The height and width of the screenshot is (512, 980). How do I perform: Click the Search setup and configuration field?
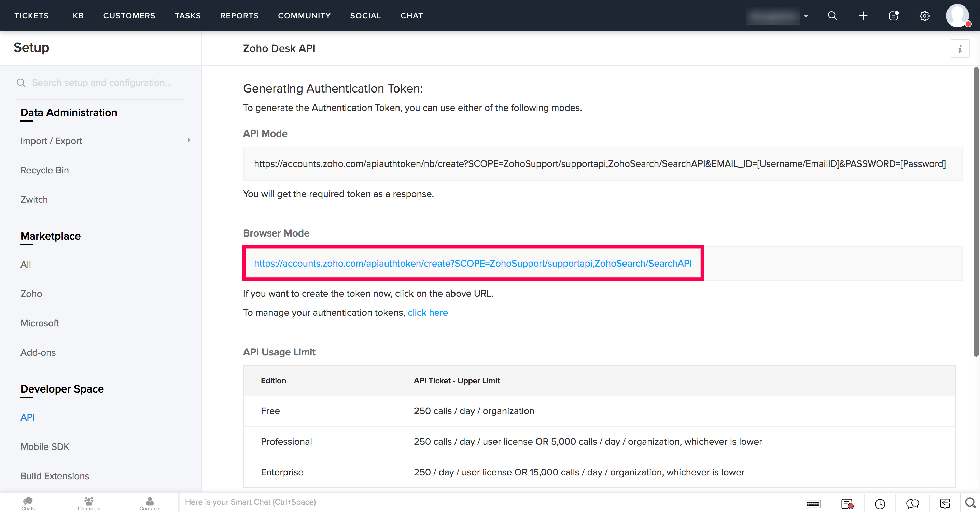101,83
